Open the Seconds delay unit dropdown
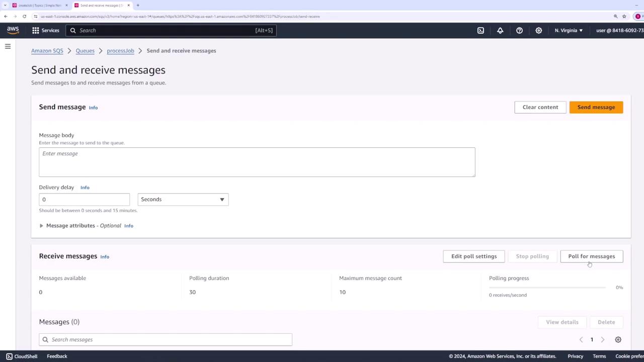The image size is (644, 362). (x=183, y=200)
